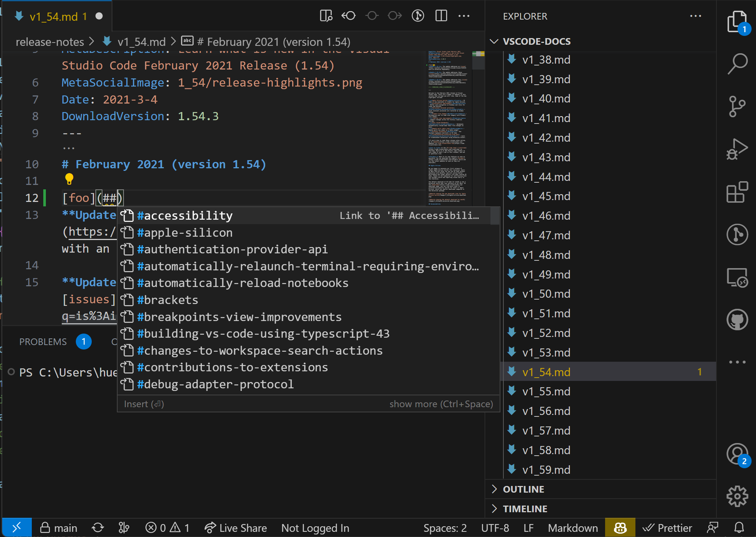756x537 pixels.
Task: Toggle the split editor layout button
Action: pos(441,16)
